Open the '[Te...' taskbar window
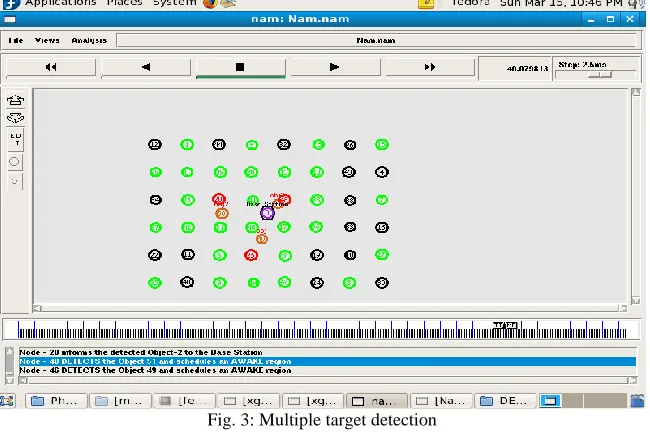Image resolution: width=650 pixels, height=432 pixels. 185,401
